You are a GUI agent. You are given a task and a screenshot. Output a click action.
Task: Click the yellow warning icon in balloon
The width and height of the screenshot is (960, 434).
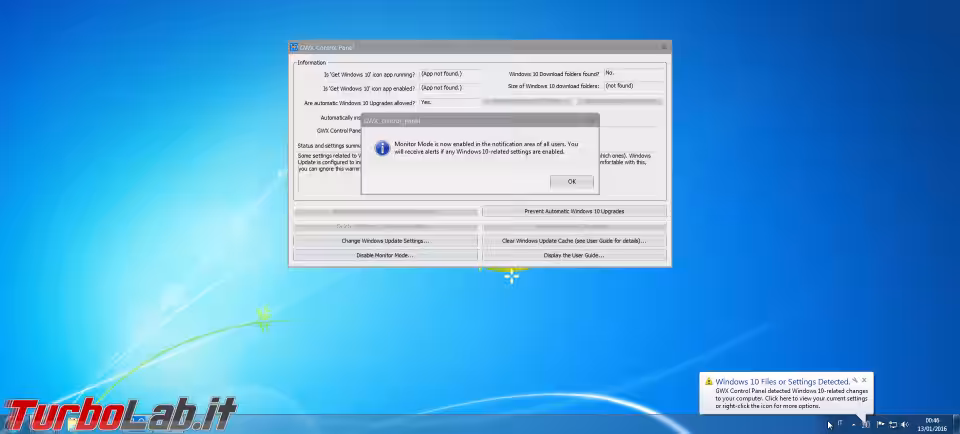click(x=708, y=381)
